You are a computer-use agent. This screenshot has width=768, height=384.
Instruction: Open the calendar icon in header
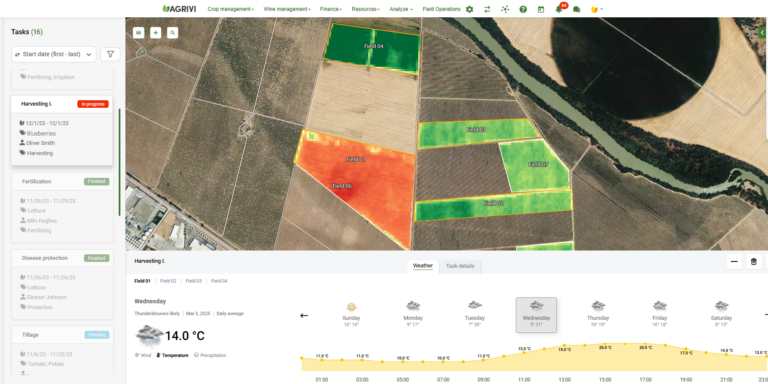(x=541, y=9)
